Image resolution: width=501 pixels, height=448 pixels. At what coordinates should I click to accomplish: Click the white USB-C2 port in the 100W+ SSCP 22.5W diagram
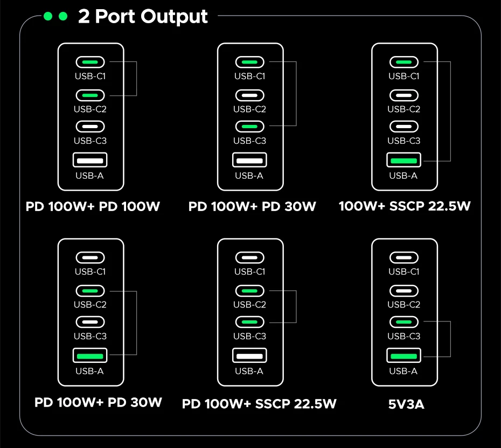coord(404,95)
